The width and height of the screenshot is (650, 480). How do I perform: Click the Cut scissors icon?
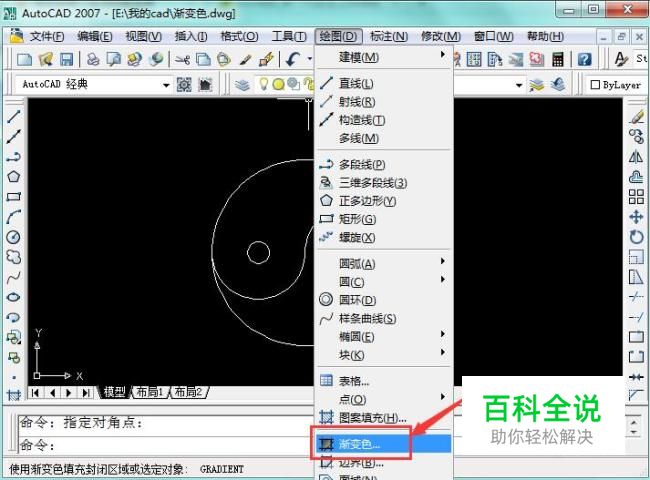pos(182,60)
